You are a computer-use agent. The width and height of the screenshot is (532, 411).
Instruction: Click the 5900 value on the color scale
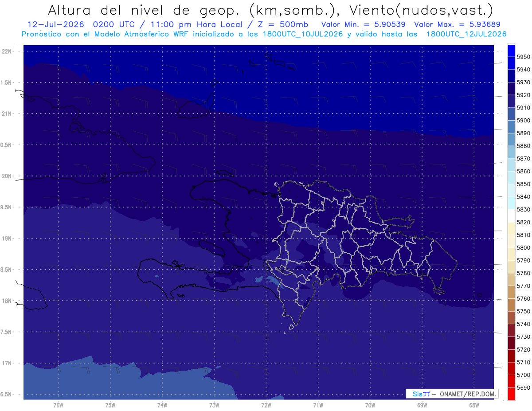524,120
